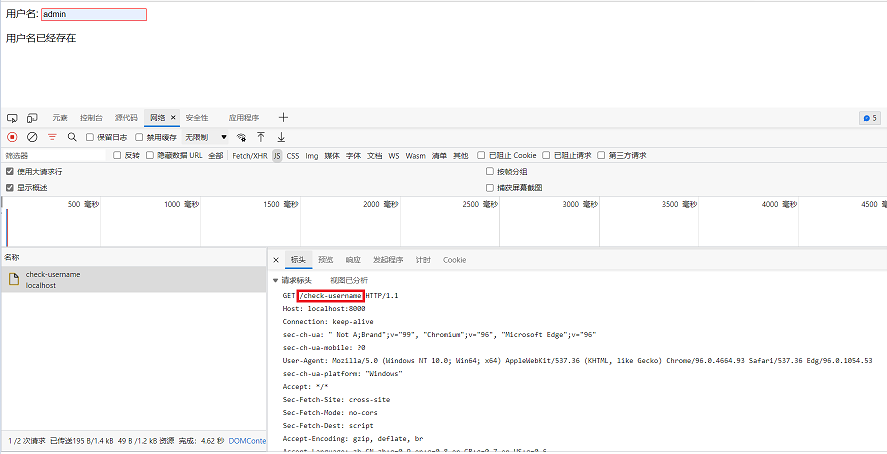Filter requests by JS type
This screenshot has height=454, width=887.
[x=277, y=155]
